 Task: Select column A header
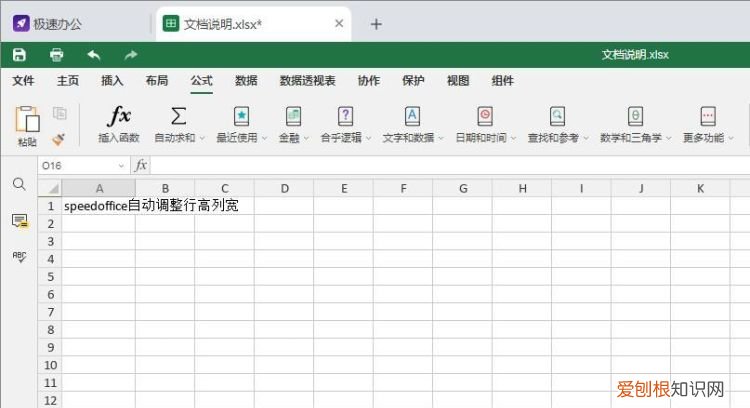point(99,188)
